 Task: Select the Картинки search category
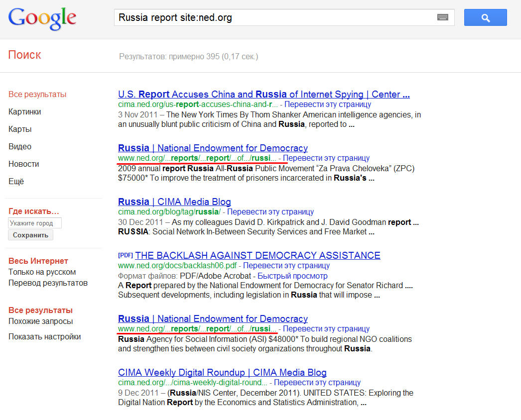pos(24,112)
